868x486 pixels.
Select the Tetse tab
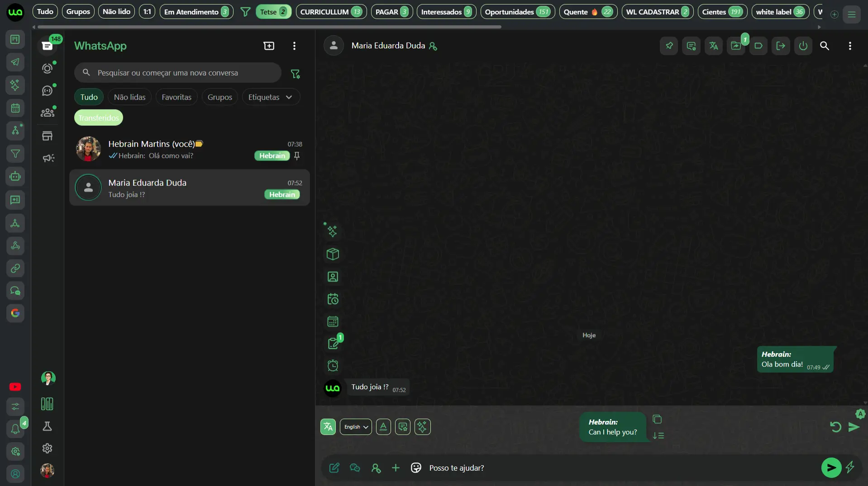273,12
